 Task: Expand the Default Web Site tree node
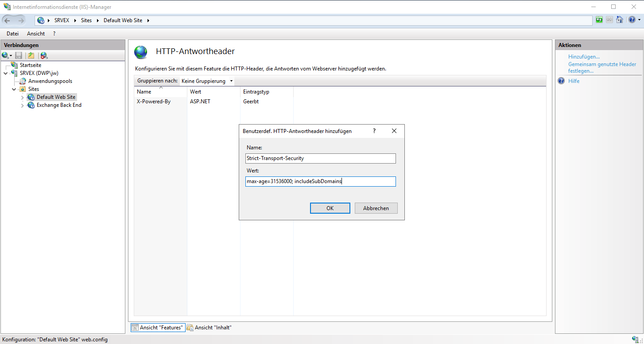click(x=23, y=98)
